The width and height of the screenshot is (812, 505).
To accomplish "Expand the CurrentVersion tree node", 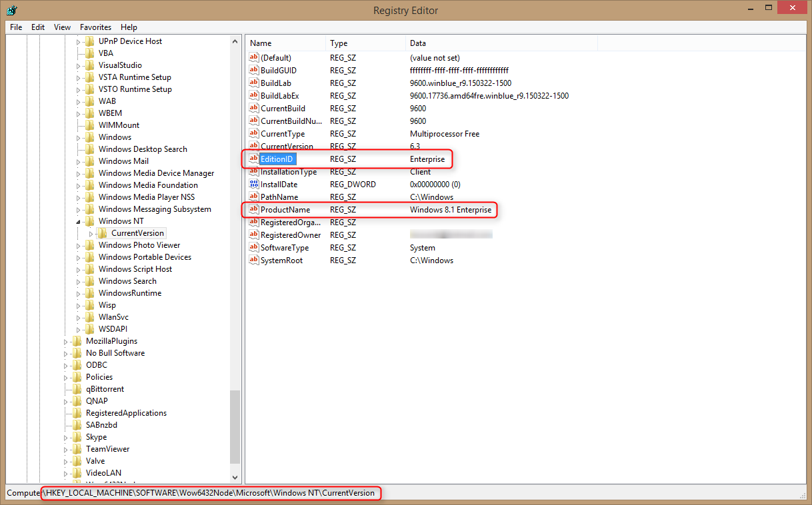I will (x=91, y=233).
